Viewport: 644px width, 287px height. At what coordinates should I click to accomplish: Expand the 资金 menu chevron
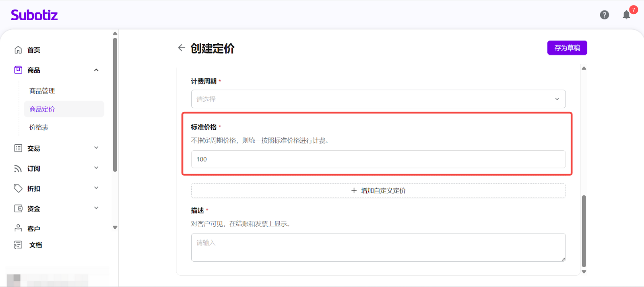[96, 208]
